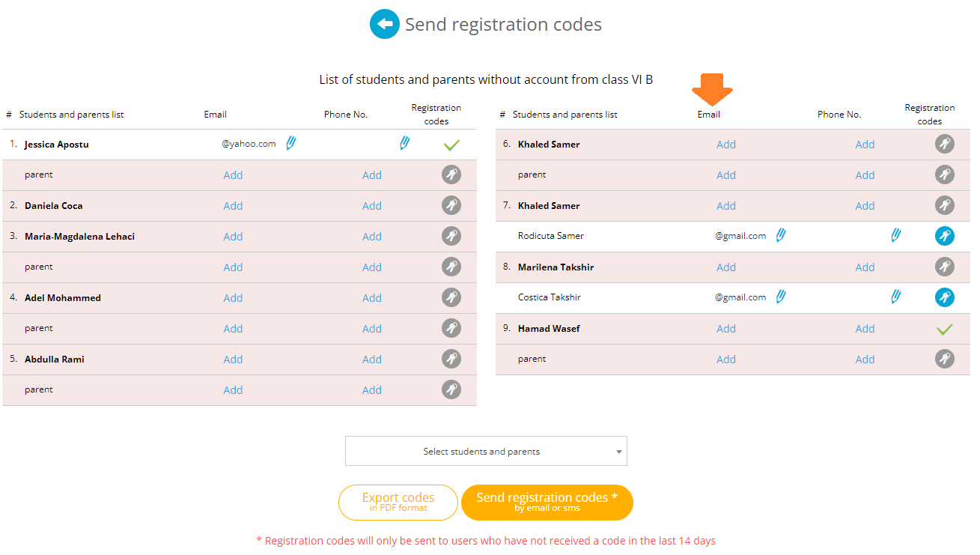This screenshot has height=555, width=980.
Task: Edit Costica Takshir's phone with the pencil icon
Action: (x=896, y=297)
